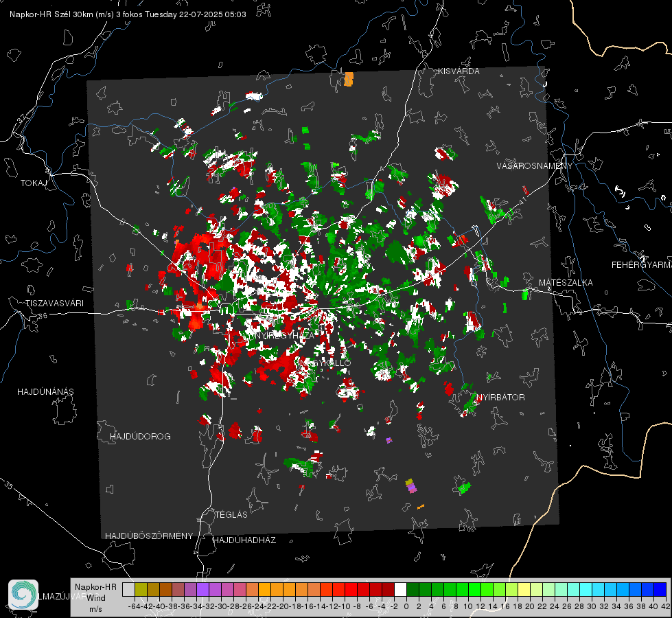Select the TÉGLÁS town label
672x618 pixels.
[231, 514]
